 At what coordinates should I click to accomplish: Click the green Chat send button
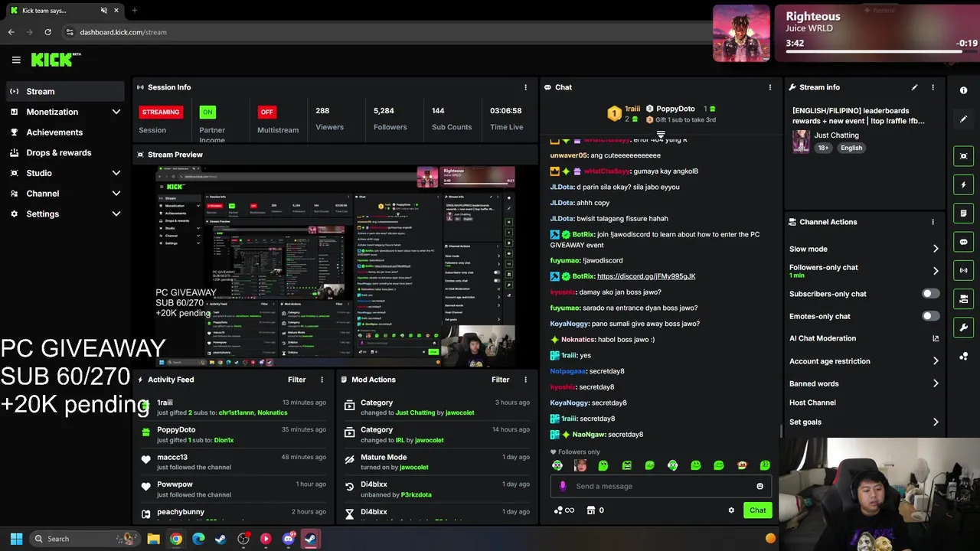pos(757,510)
